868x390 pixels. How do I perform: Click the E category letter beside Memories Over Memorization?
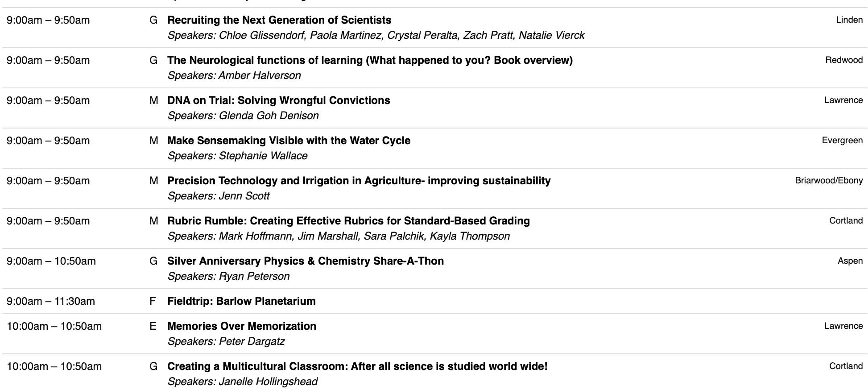153,326
